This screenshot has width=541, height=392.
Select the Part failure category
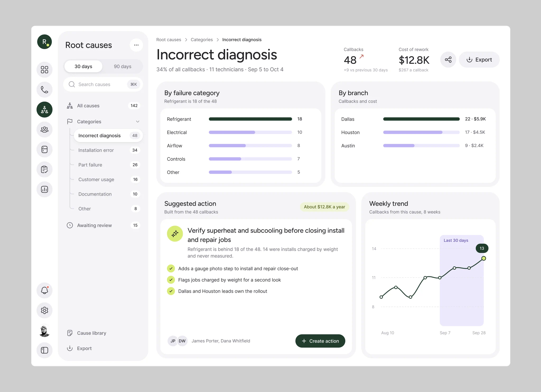(108, 165)
